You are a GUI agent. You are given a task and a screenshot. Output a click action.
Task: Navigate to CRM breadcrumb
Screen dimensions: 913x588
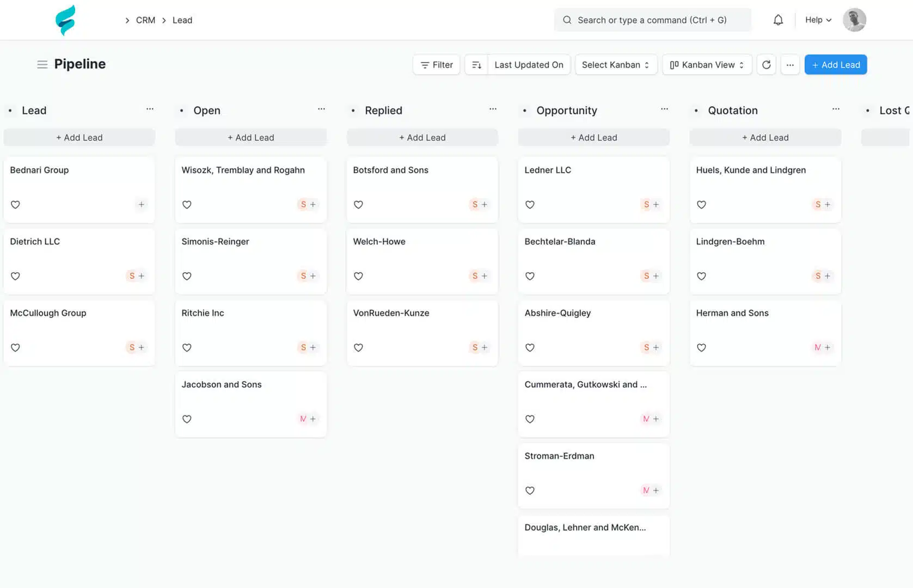pos(145,20)
